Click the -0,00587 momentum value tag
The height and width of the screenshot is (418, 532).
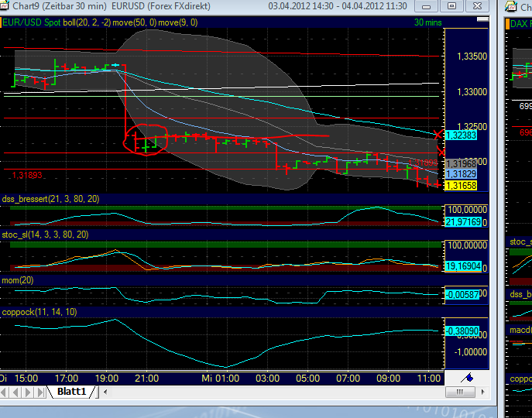pos(462,294)
